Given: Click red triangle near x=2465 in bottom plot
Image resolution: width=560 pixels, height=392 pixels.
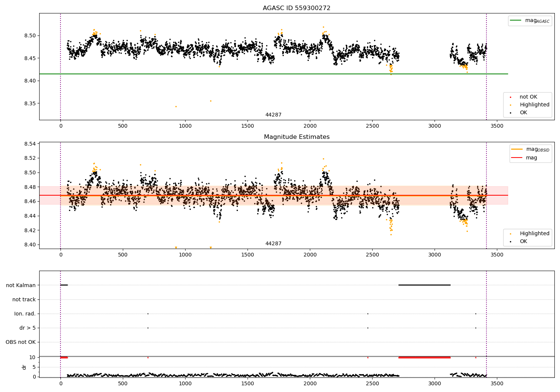Looking at the screenshot, I should pos(368,357).
